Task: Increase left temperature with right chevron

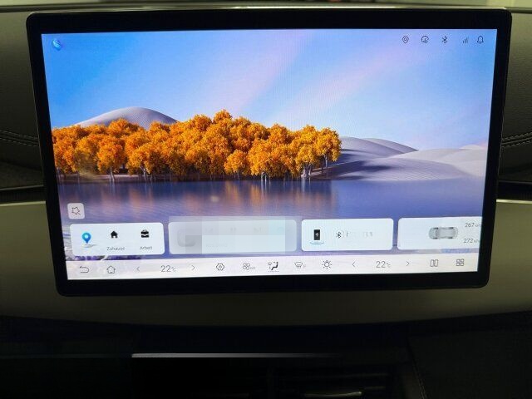Action: tap(193, 268)
